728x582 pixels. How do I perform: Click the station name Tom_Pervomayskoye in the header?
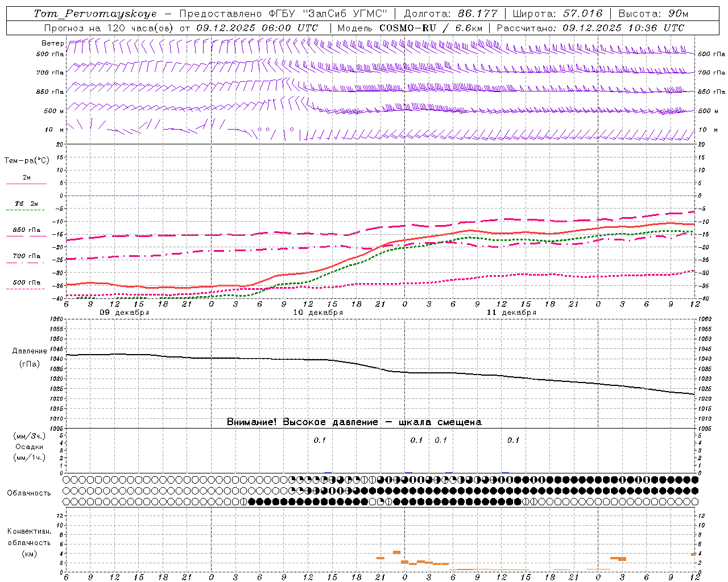pyautogui.click(x=95, y=14)
